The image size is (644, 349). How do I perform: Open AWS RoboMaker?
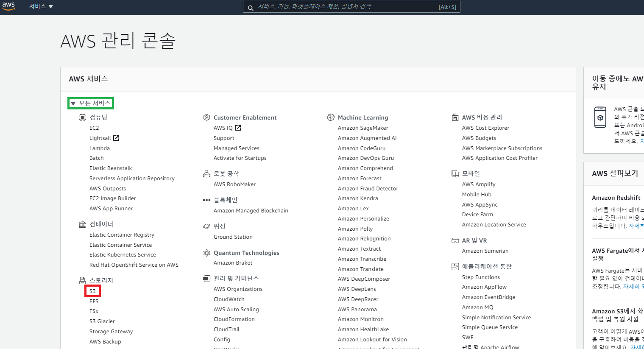point(234,184)
